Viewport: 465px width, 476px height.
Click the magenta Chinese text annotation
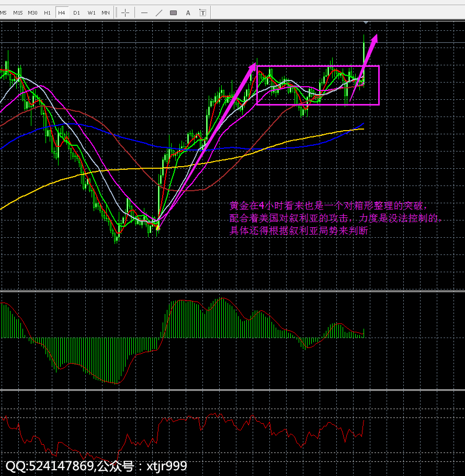pyautogui.click(x=335, y=218)
